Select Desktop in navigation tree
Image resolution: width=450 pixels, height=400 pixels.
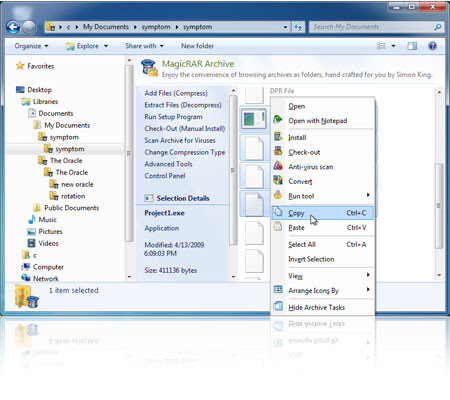tap(39, 90)
